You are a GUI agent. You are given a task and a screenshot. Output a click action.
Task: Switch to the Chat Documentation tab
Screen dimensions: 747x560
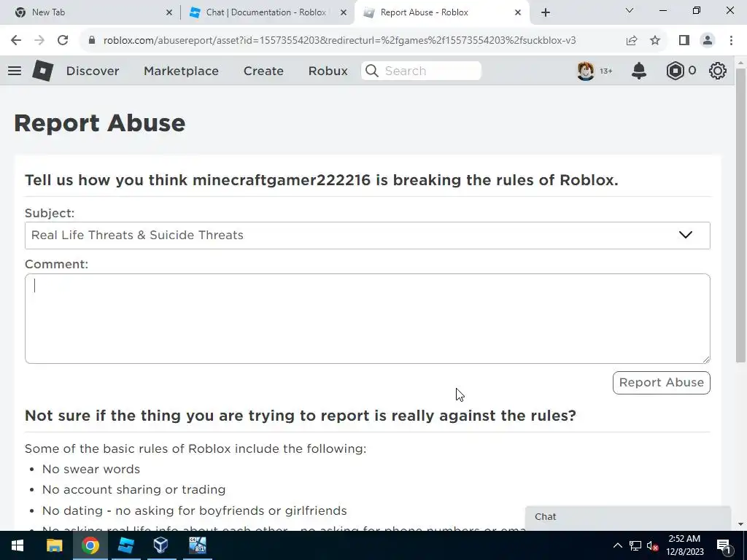click(266, 12)
